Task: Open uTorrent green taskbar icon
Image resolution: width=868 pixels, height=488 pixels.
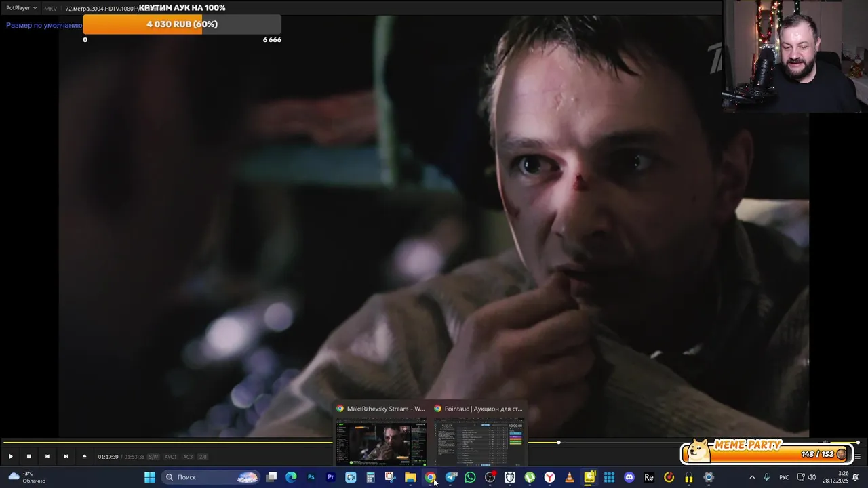Action: coord(530,477)
